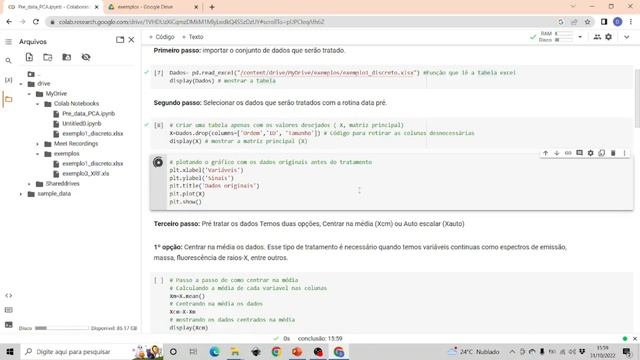The width and height of the screenshot is (640, 360).
Task: Reload the page
Action: (x=36, y=22)
